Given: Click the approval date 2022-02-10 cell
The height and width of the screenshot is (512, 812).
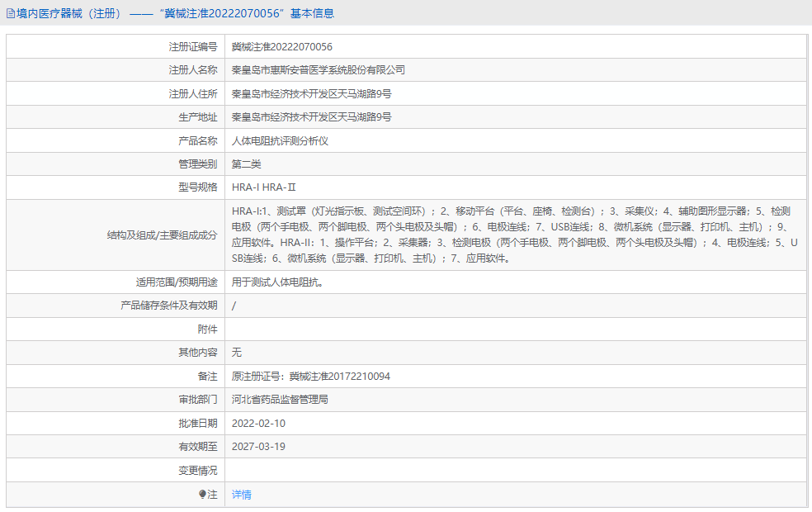Looking at the screenshot, I should tap(261, 423).
